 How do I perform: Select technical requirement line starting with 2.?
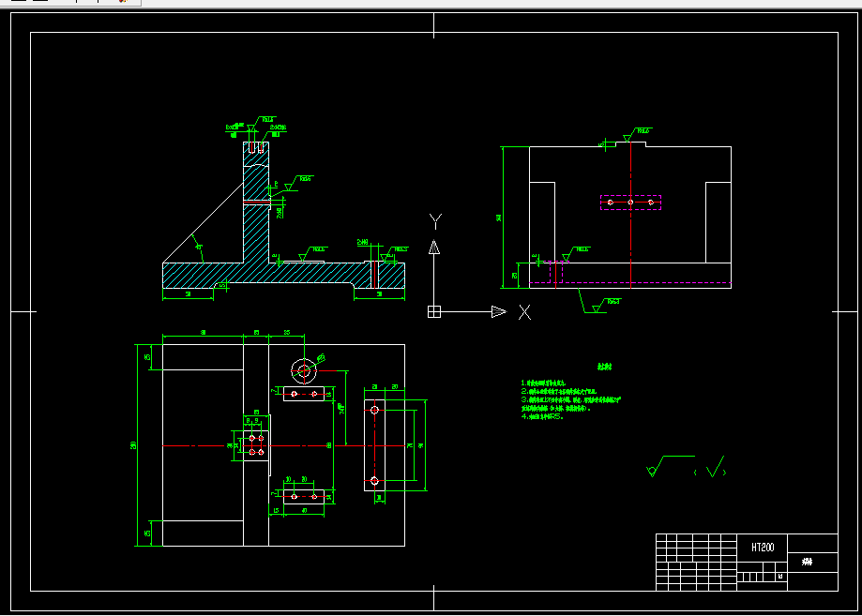(x=558, y=391)
